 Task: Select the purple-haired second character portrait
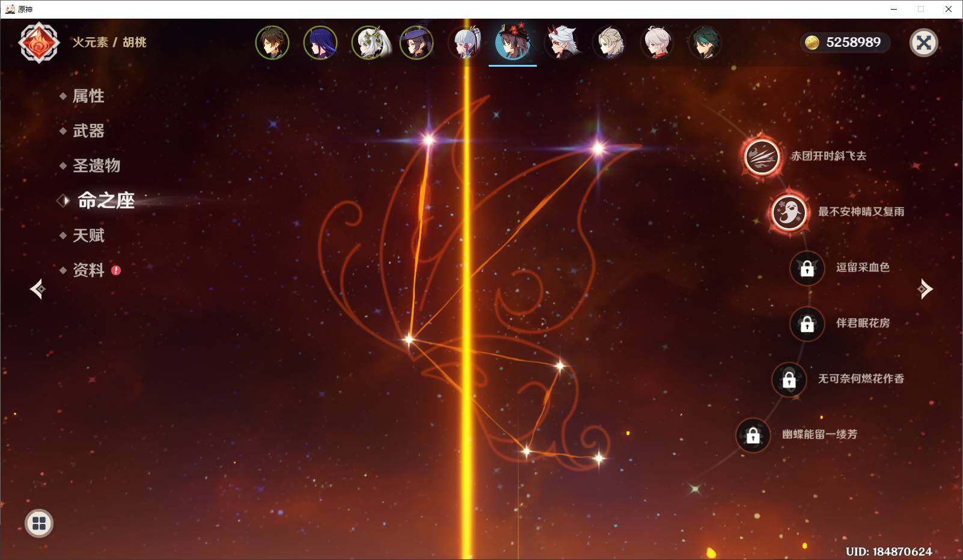click(x=320, y=42)
